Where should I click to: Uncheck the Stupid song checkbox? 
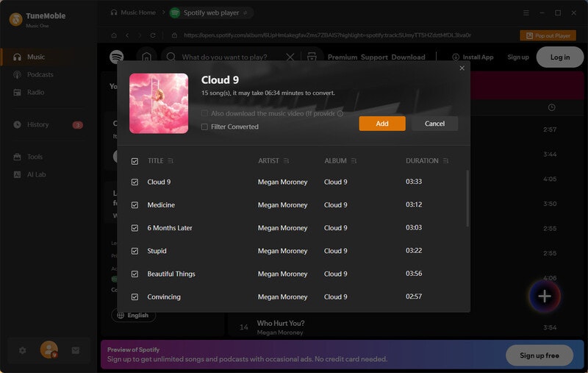point(135,251)
